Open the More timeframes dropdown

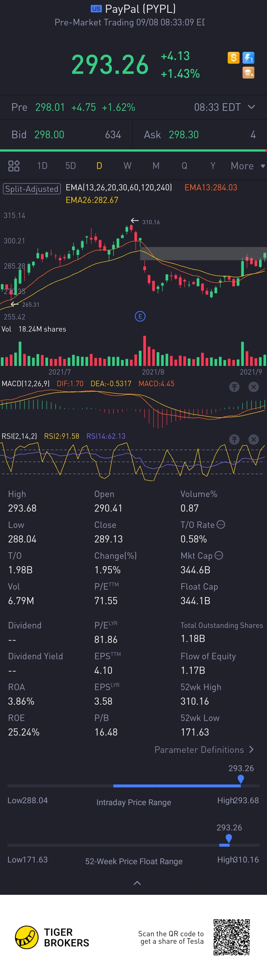pos(247,166)
